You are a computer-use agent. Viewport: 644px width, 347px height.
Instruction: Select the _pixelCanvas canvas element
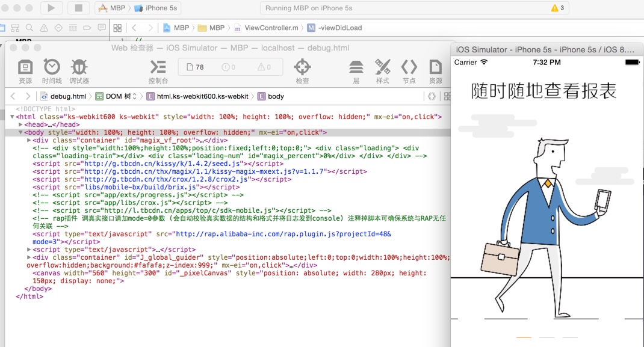pyautogui.click(x=229, y=277)
